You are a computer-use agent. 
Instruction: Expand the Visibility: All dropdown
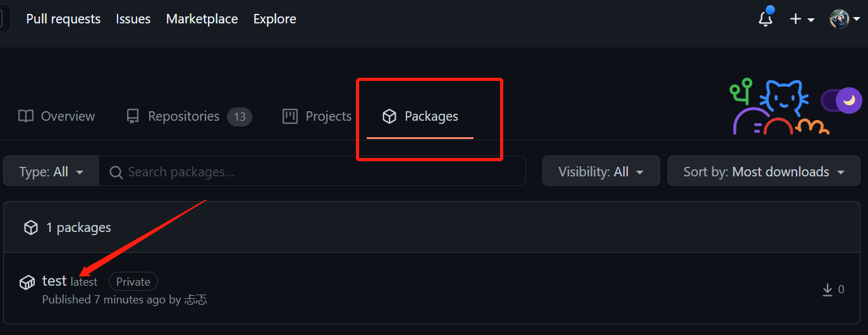[x=601, y=172]
